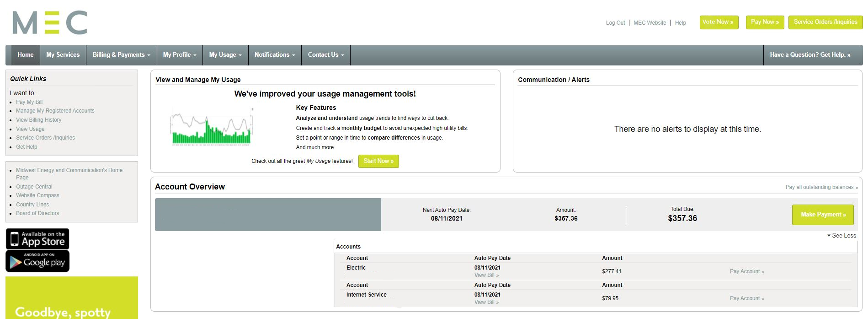Open the App Store download badge

tap(37, 239)
